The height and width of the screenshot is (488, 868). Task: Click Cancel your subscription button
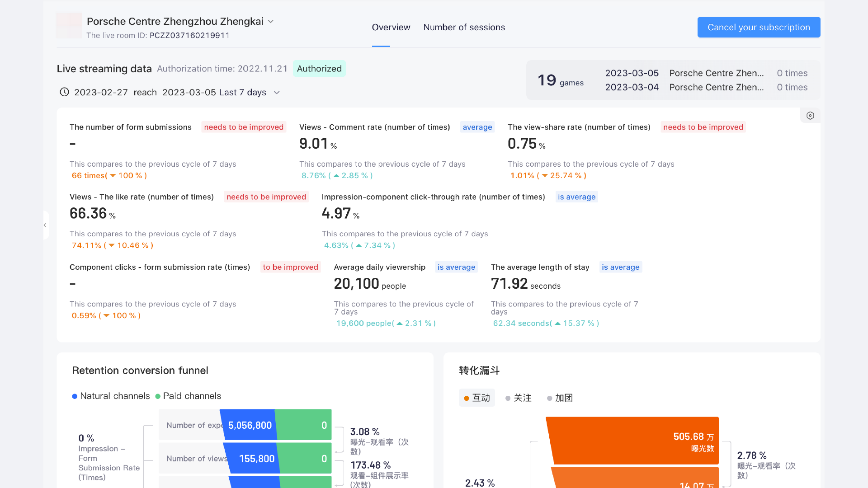coord(758,28)
